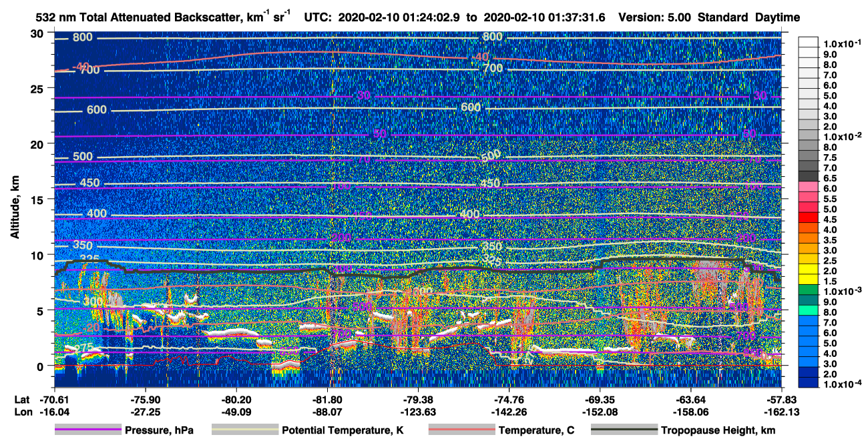Select the green colorbar swatch beside 1.0x10-3
The image size is (868, 445).
tap(809, 290)
